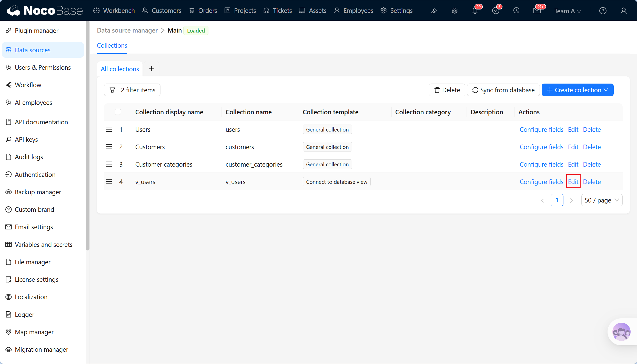This screenshot has height=364, width=637.
Task: Click the drag handle icon for Users row
Action: (109, 129)
